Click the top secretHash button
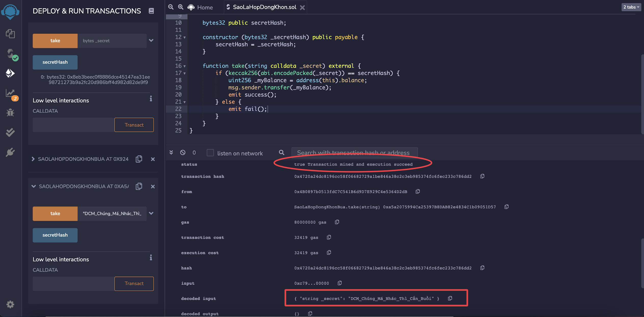 [x=55, y=62]
